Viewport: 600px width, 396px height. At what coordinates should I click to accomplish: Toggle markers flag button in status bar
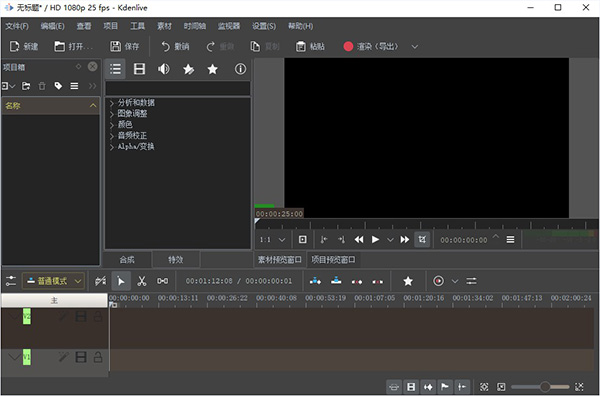point(445,387)
